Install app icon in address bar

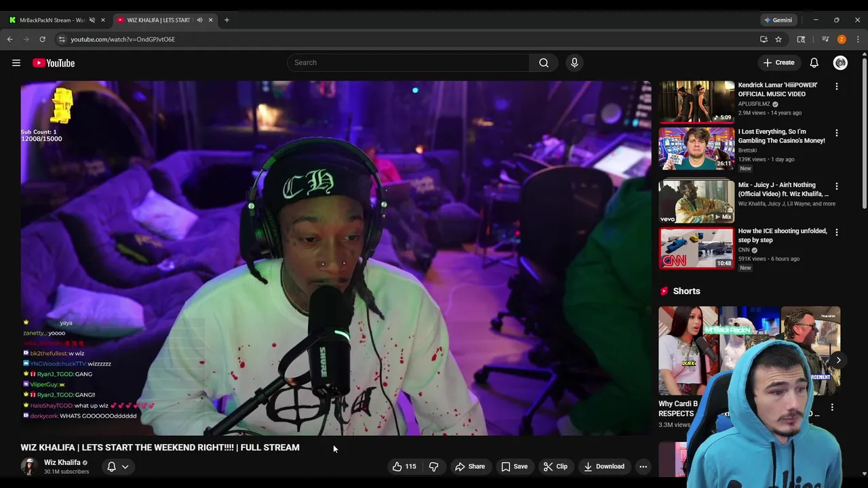pos(764,39)
